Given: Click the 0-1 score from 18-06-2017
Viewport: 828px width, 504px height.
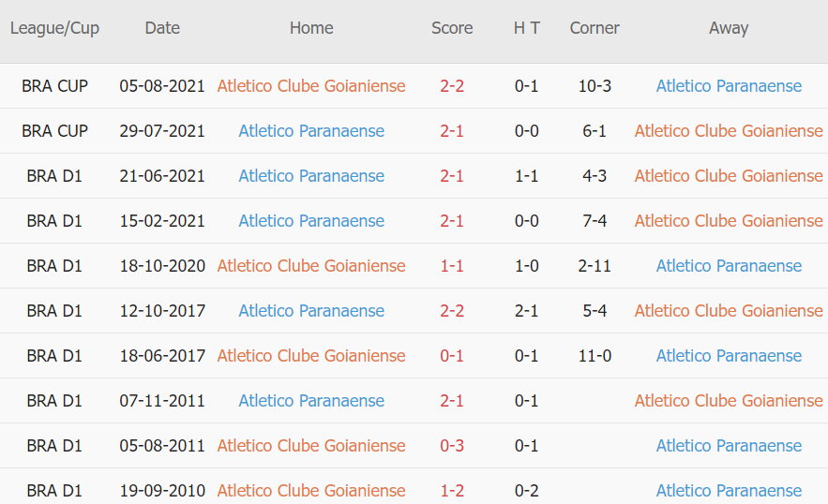Looking at the screenshot, I should pyautogui.click(x=452, y=356).
